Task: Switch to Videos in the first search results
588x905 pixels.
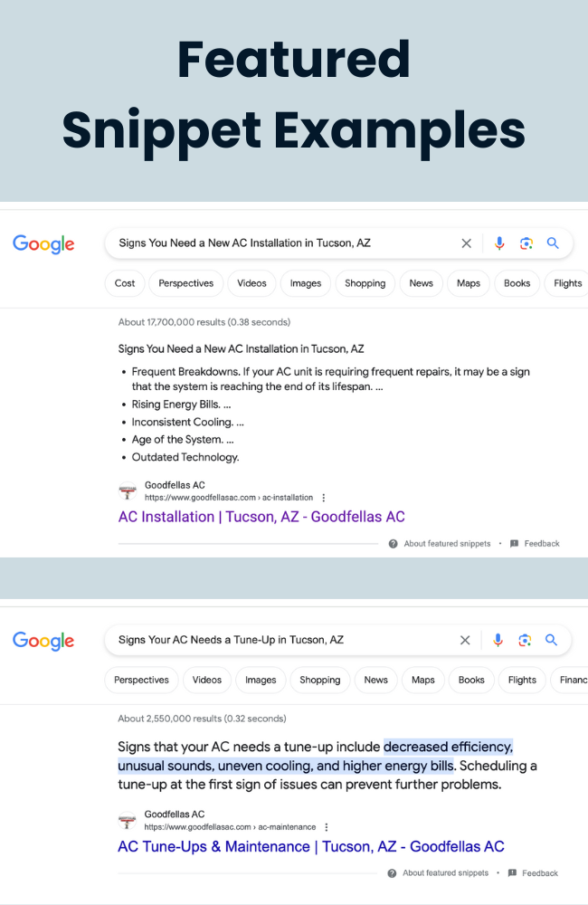Action: coord(251,283)
